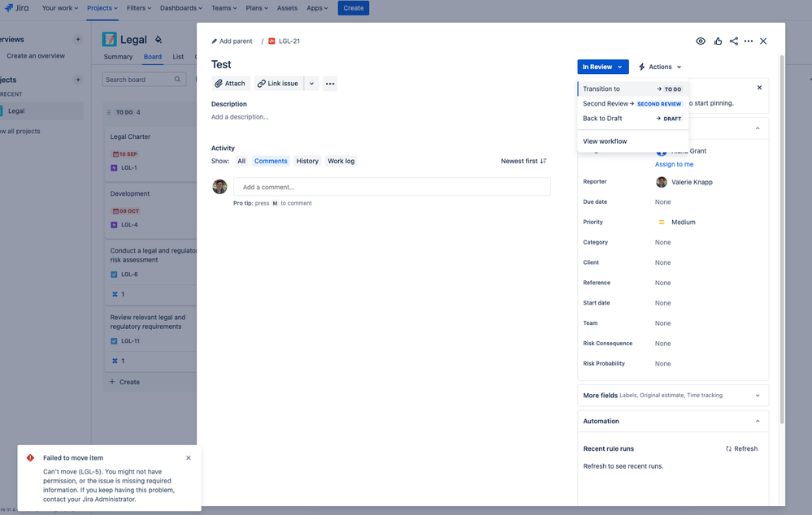
Task: Dismiss the Failed to move item notification
Action: [189, 458]
